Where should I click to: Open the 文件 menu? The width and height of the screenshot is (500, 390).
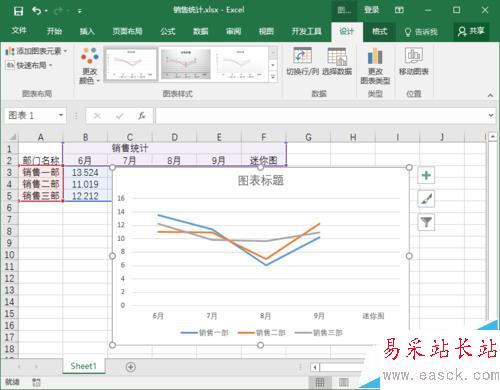pos(19,31)
